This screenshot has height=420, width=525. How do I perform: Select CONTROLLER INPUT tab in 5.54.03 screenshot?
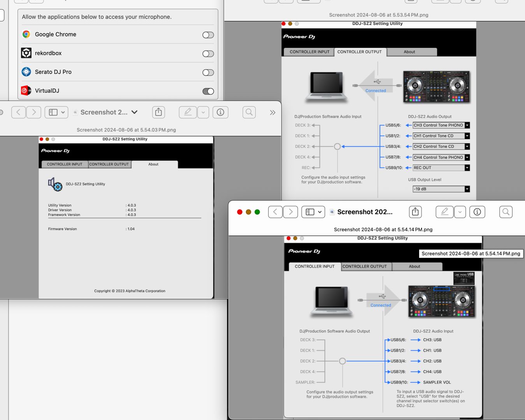click(65, 164)
